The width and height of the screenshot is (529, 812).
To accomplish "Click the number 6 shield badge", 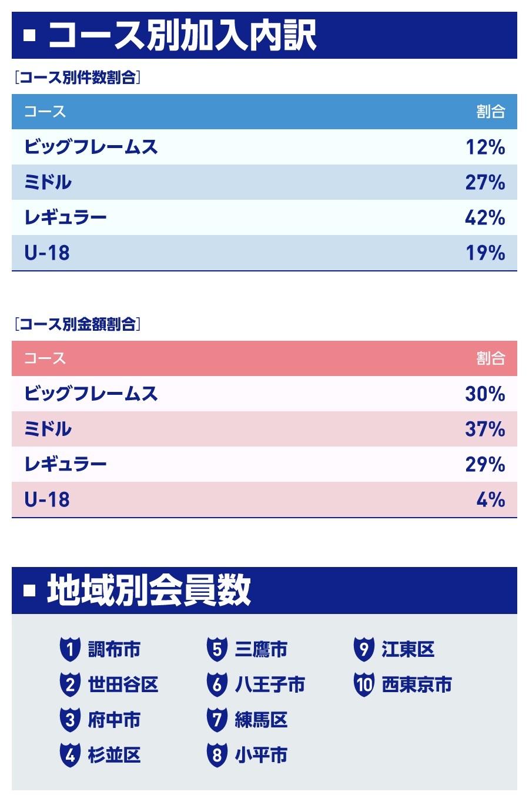I will click(x=217, y=685).
